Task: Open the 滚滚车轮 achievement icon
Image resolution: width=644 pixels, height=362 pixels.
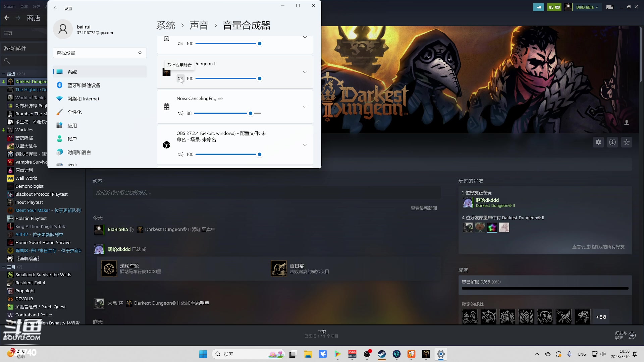Action: 109,268
